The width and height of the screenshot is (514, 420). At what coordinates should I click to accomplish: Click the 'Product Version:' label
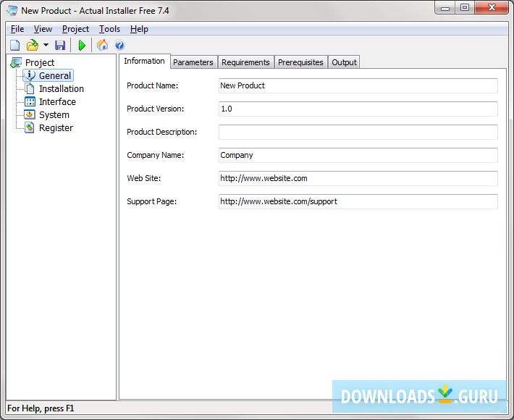(x=156, y=109)
